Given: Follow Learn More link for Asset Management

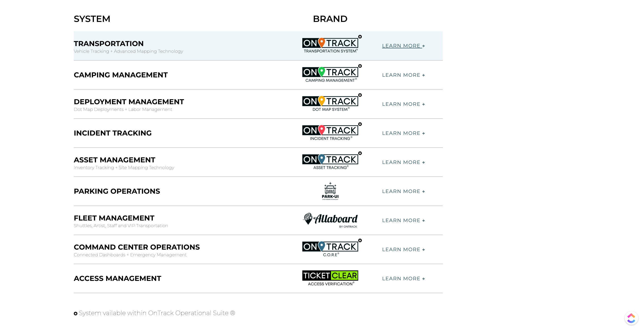Looking at the screenshot, I should pyautogui.click(x=403, y=162).
